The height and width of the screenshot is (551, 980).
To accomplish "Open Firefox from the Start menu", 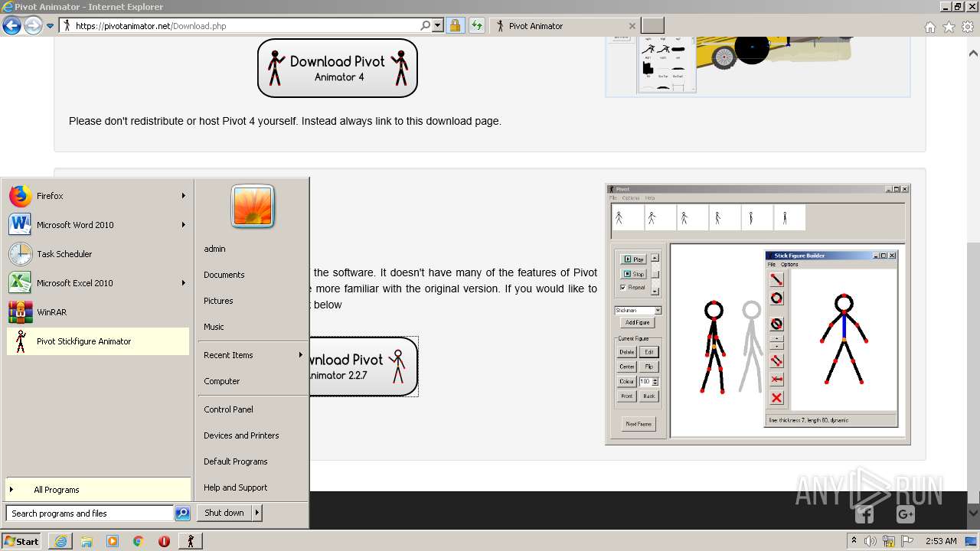I will click(97, 196).
